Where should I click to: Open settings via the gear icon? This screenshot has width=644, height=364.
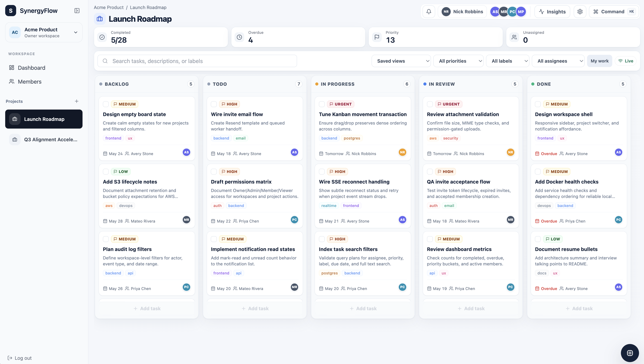580,12
